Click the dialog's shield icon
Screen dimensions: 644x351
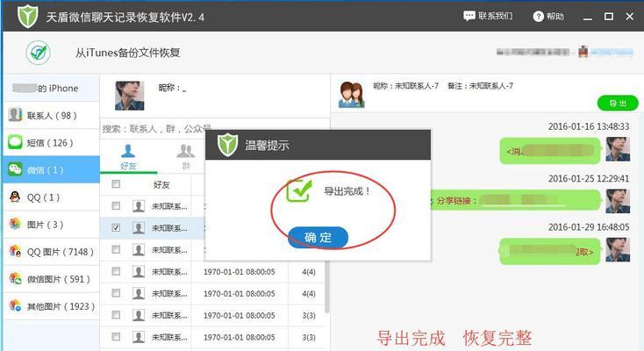227,145
